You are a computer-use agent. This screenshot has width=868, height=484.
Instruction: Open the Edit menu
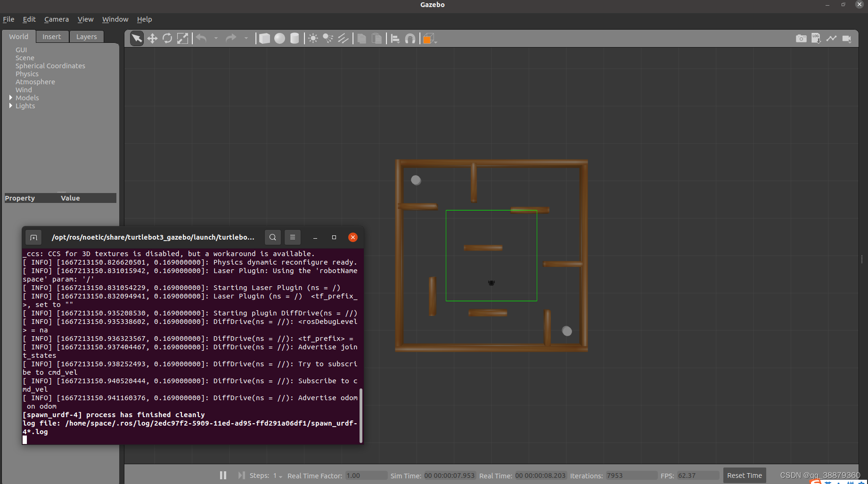tap(29, 19)
